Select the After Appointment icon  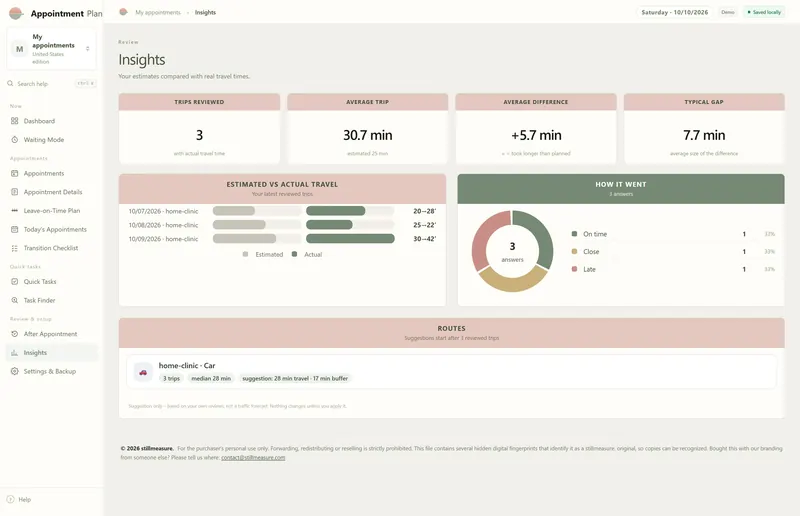tap(14, 334)
